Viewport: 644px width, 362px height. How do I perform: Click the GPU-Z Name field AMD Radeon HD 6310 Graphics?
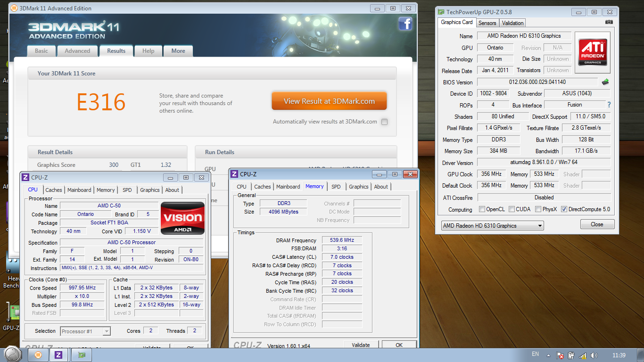point(524,36)
